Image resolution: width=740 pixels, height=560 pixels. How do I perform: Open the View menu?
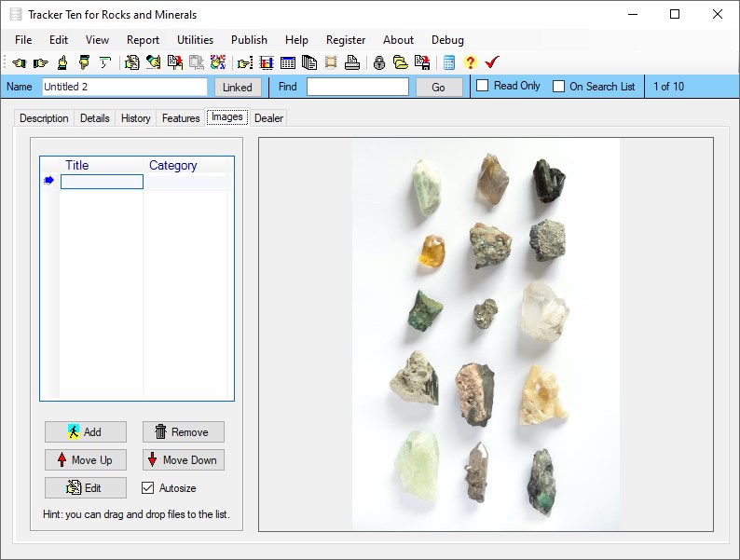pyautogui.click(x=97, y=40)
